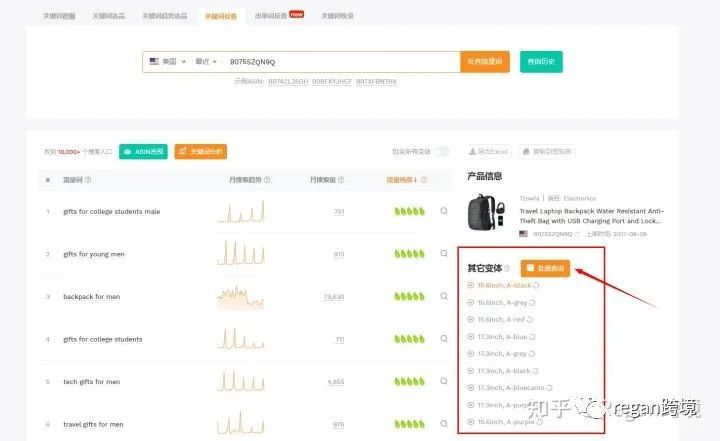
Task: Toggle the 包含所有变体 switch
Action: pos(442,152)
